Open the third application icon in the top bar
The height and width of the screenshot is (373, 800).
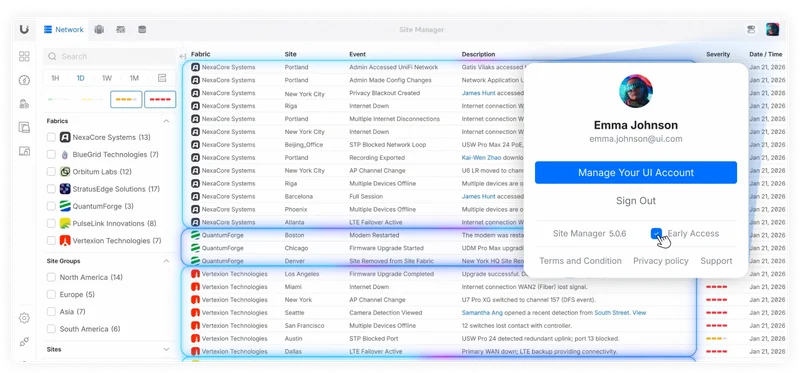tap(120, 30)
